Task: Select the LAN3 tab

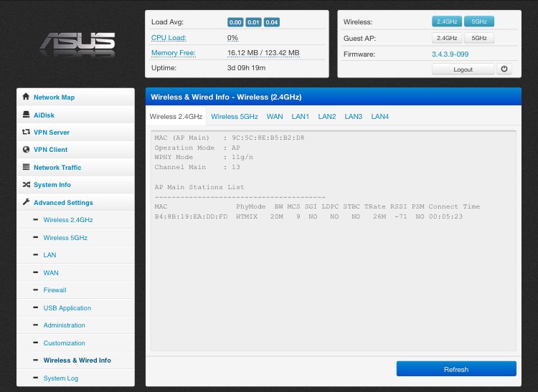Action: (x=353, y=116)
